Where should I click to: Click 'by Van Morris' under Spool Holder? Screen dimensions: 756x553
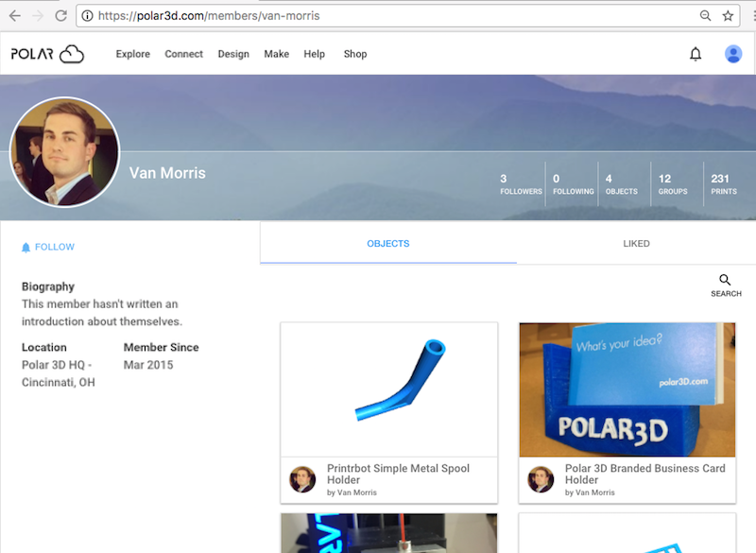point(352,493)
